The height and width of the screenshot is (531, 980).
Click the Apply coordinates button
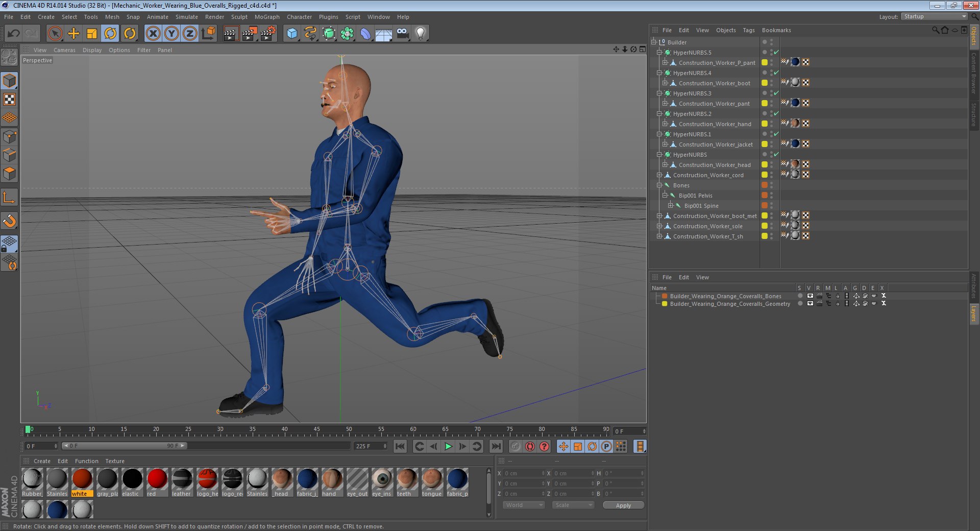click(623, 505)
